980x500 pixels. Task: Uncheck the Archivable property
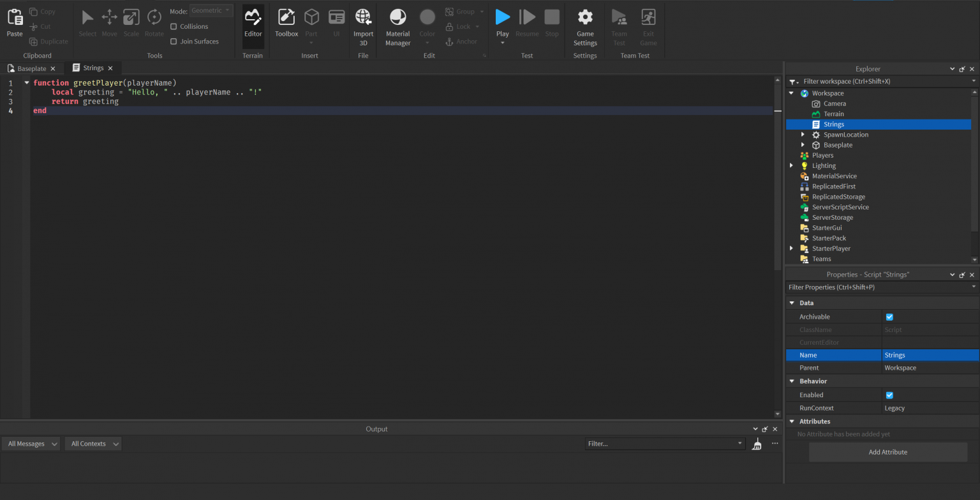(889, 317)
